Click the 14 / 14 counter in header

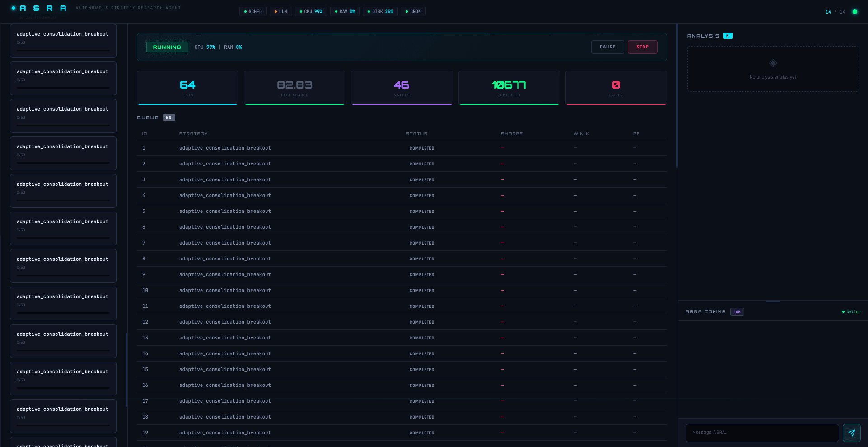[x=835, y=12]
